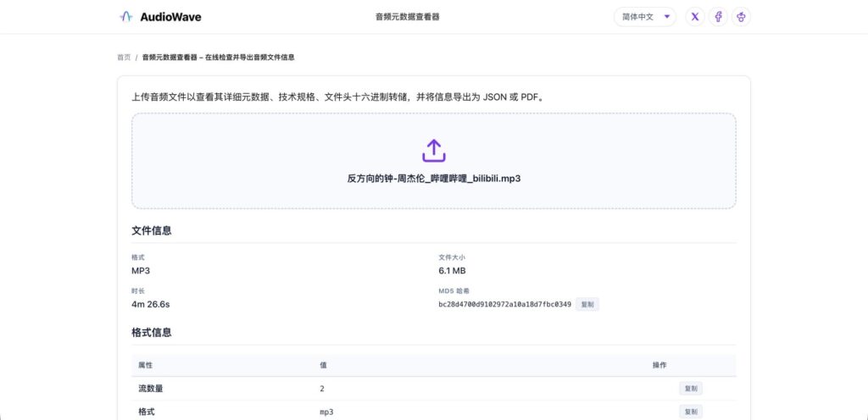This screenshot has height=420, width=868.
Task: Click the uploaded mp3 file name in drop zone
Action: pos(434,179)
